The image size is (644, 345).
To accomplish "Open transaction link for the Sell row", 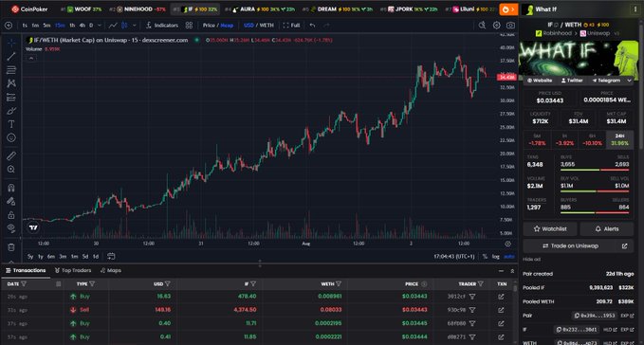I will [501, 310].
